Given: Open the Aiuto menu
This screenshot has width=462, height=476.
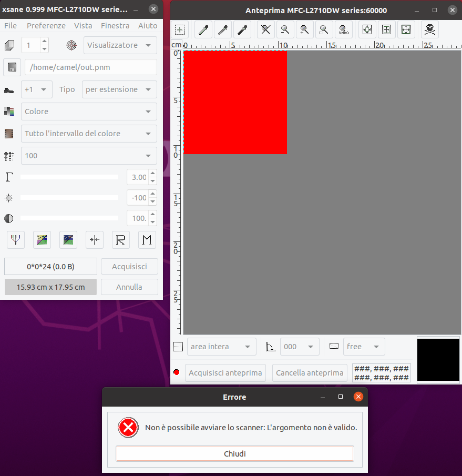Looking at the screenshot, I should 148,26.
